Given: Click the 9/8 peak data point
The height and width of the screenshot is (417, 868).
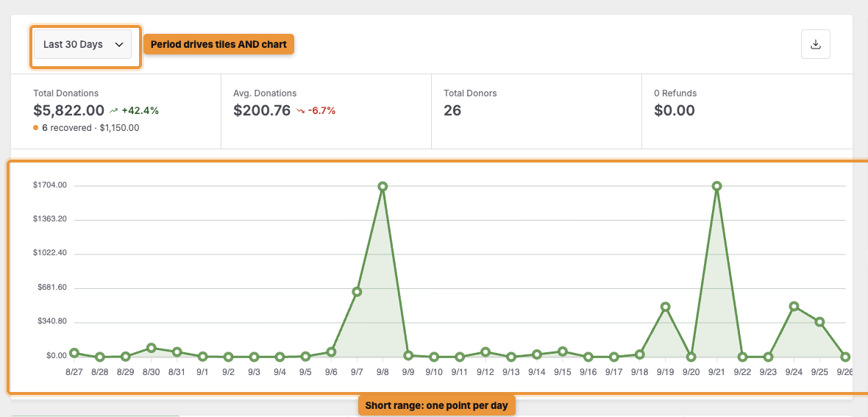Looking at the screenshot, I should click(x=383, y=186).
